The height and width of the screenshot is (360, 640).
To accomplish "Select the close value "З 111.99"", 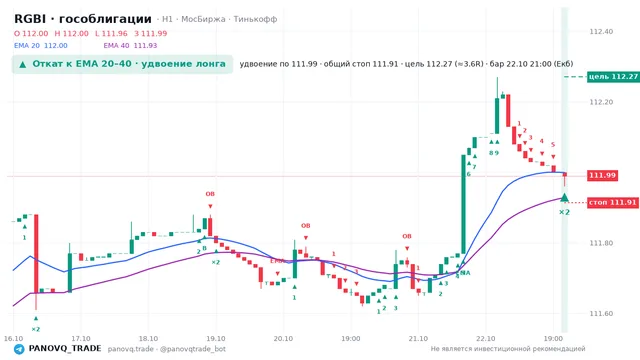I will [151, 33].
